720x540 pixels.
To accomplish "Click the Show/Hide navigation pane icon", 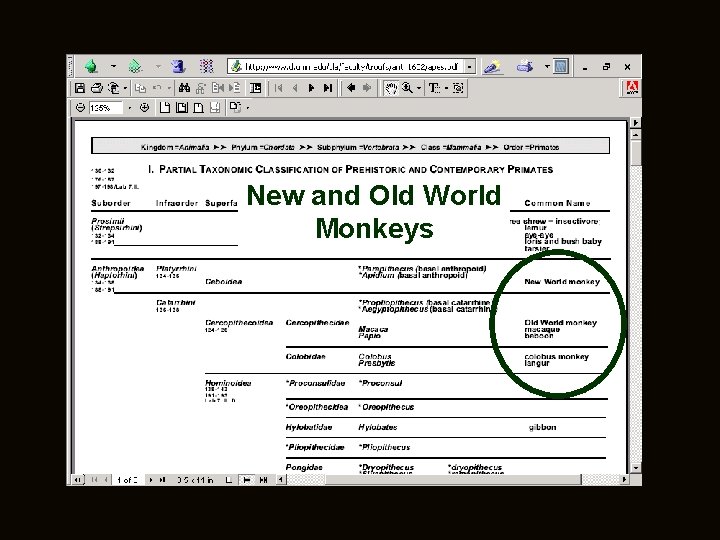I will coord(256,88).
